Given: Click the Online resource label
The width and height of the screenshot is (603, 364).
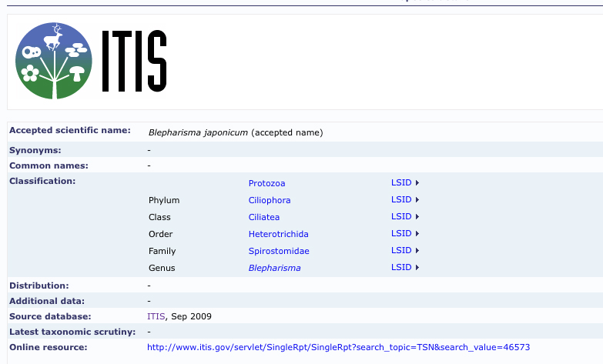Looking at the screenshot, I should 48,347.
